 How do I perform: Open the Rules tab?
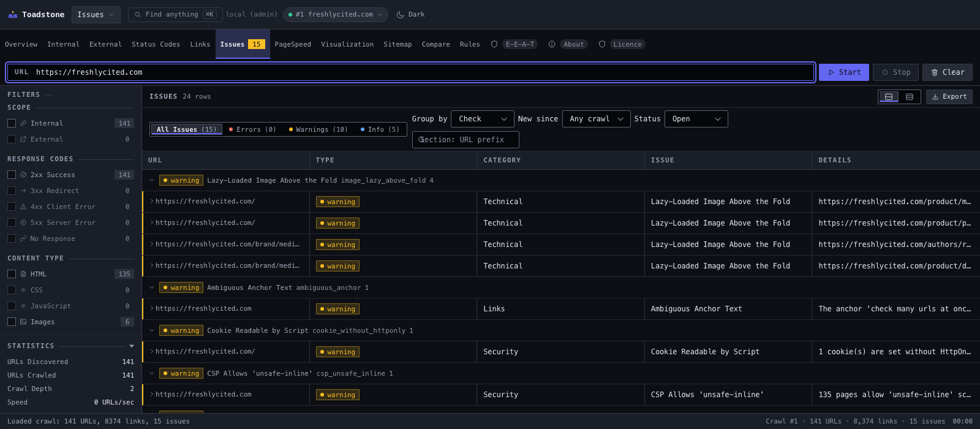coord(470,44)
